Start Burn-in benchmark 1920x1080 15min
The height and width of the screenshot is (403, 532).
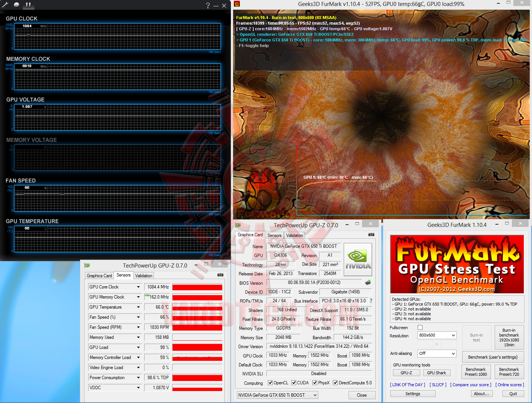coord(509,337)
